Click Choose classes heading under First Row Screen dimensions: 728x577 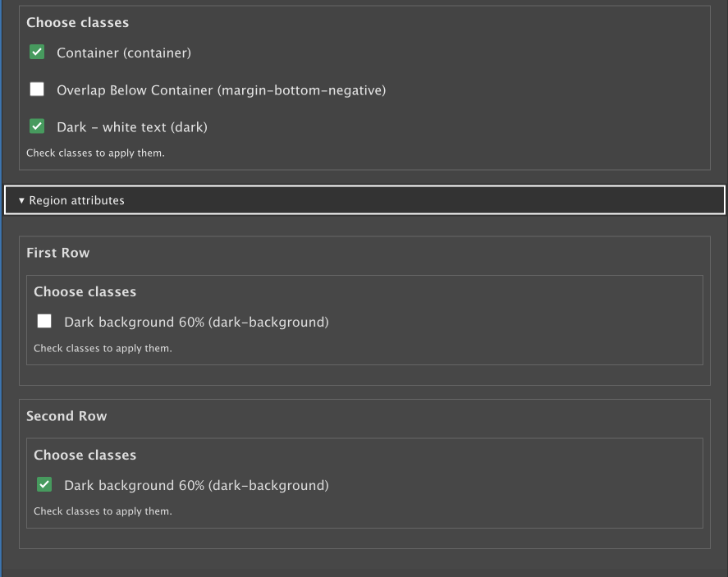pos(85,291)
